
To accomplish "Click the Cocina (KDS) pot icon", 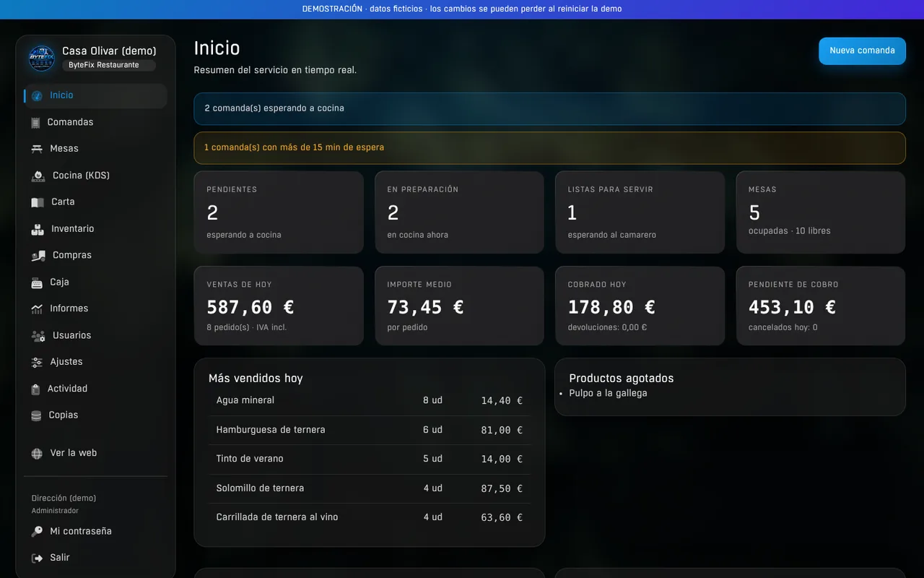I will [38, 176].
